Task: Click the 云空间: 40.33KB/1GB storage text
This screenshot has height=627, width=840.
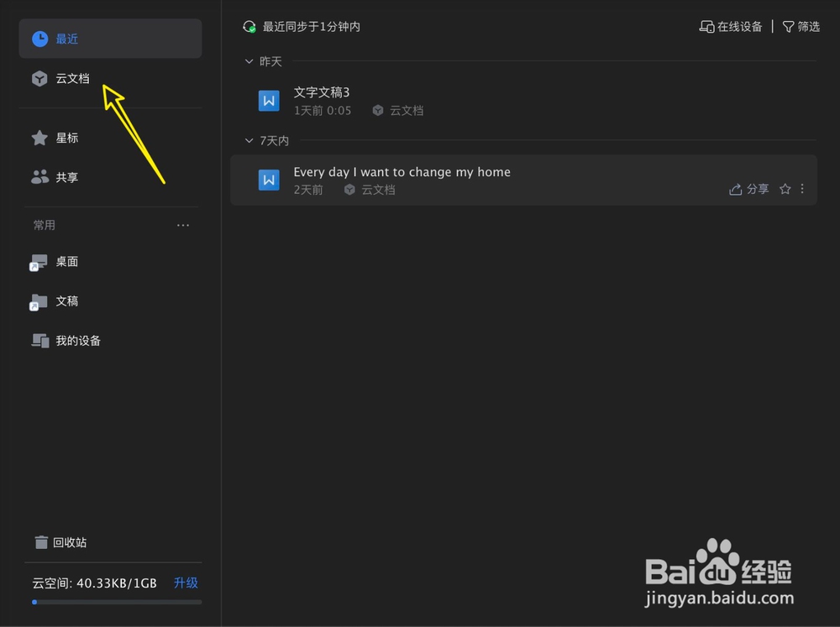Action: point(94,583)
